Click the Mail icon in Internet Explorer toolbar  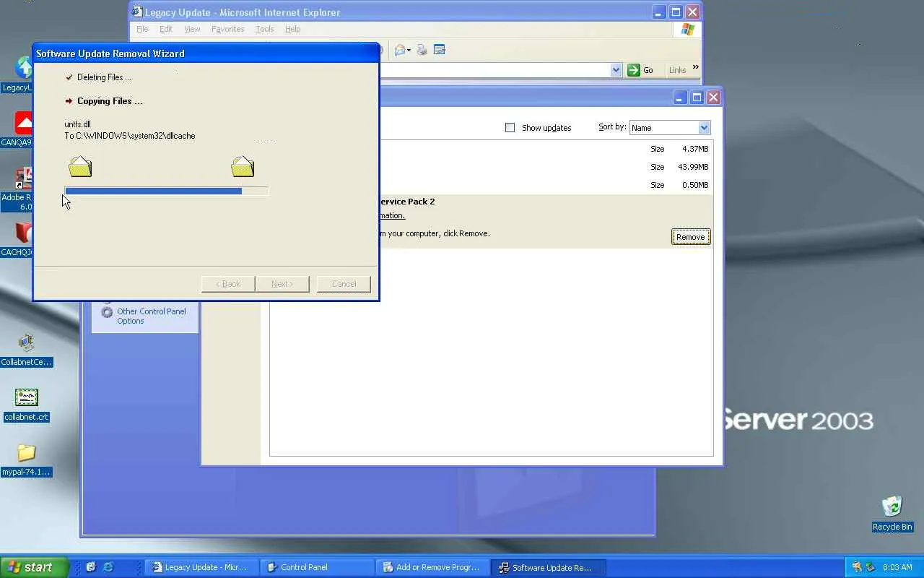click(x=399, y=50)
